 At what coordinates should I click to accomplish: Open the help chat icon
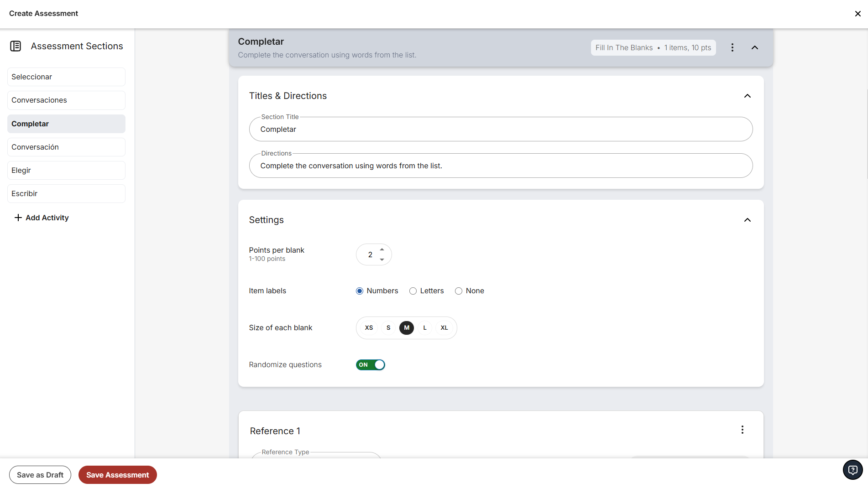click(x=852, y=470)
